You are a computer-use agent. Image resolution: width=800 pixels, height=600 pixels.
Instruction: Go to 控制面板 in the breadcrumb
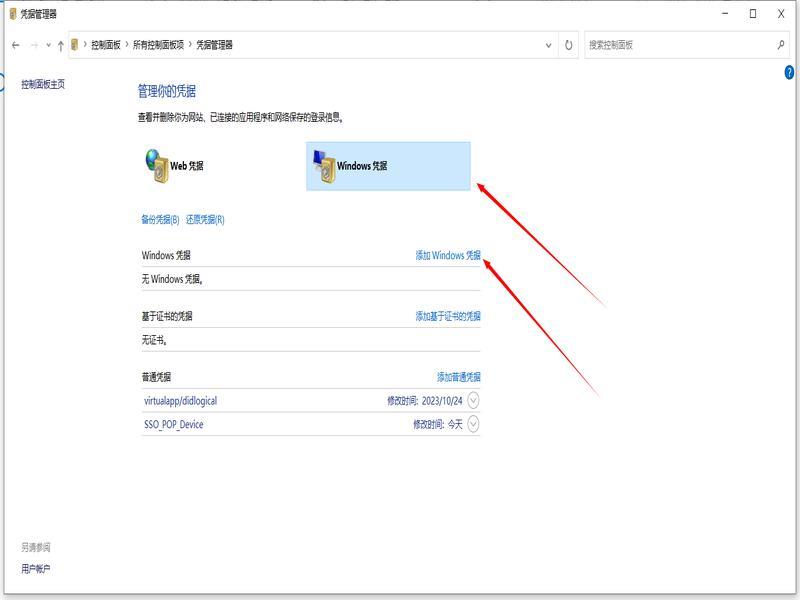[x=106, y=45]
